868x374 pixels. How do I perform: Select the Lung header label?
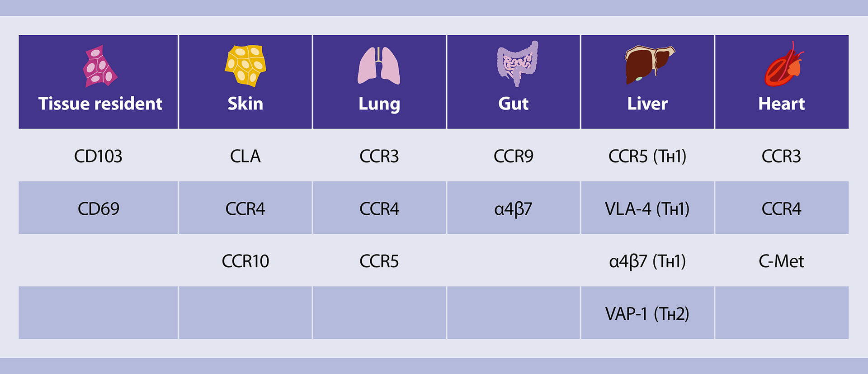point(379,104)
